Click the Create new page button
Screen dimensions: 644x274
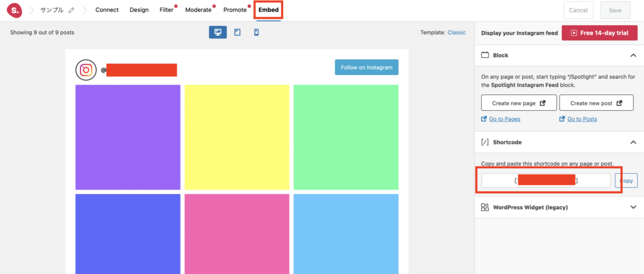point(518,103)
